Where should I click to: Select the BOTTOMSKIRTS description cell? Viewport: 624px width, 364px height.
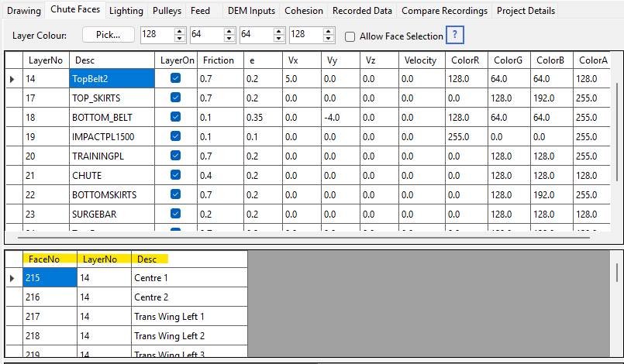(112, 194)
